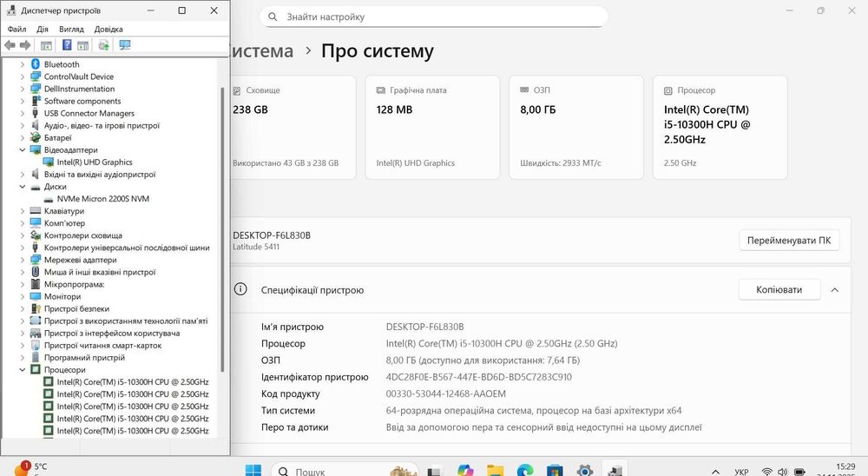Click the Копіювати button
868x476 pixels.
coord(779,290)
